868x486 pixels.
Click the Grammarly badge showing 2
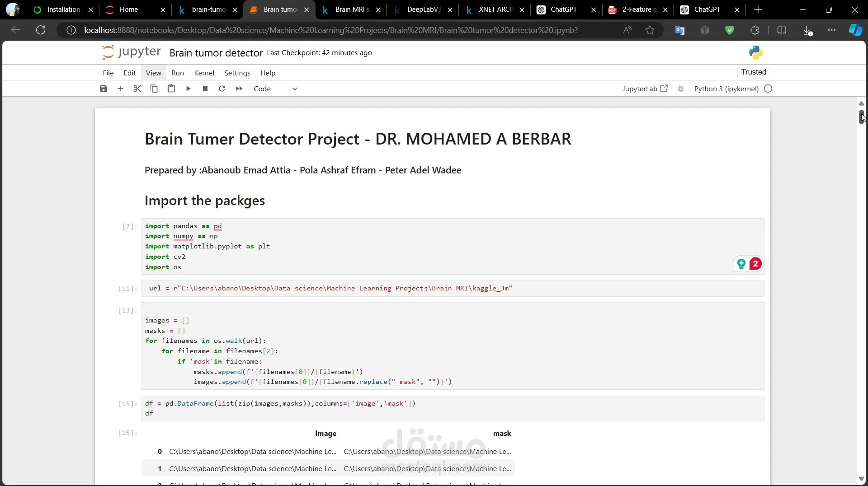pyautogui.click(x=755, y=264)
